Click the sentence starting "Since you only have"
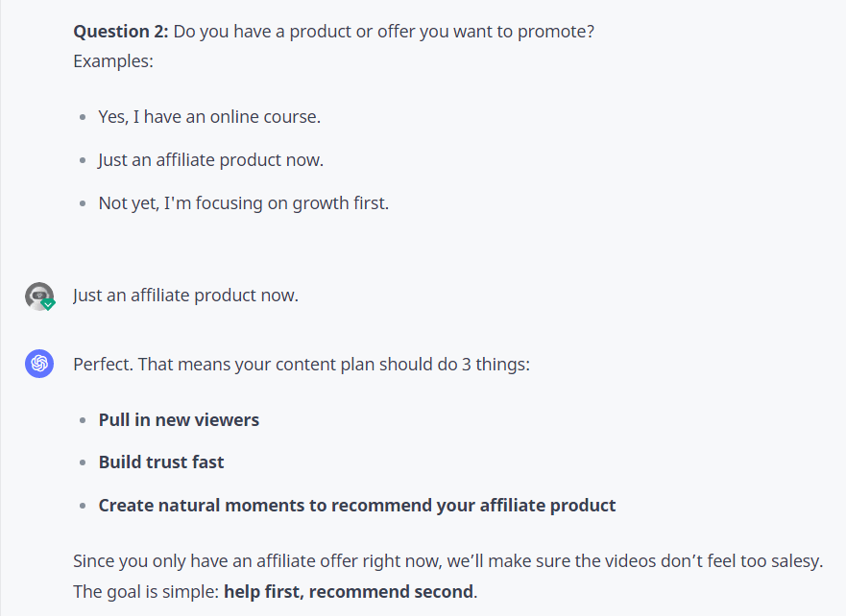 (x=447, y=560)
